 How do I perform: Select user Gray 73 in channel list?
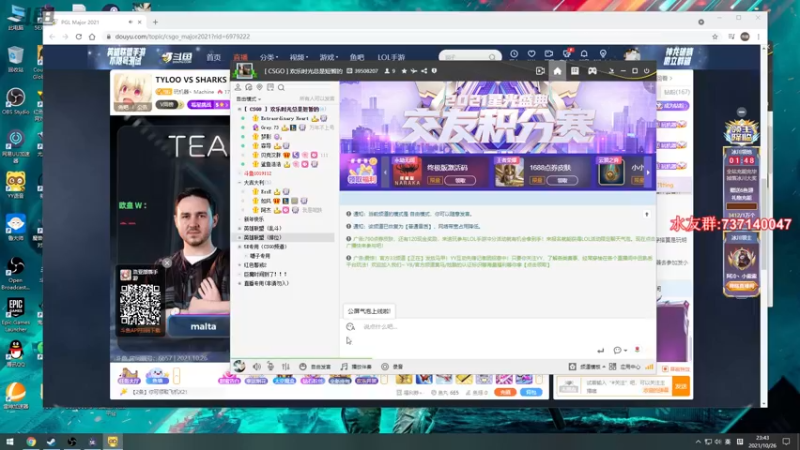(269, 128)
